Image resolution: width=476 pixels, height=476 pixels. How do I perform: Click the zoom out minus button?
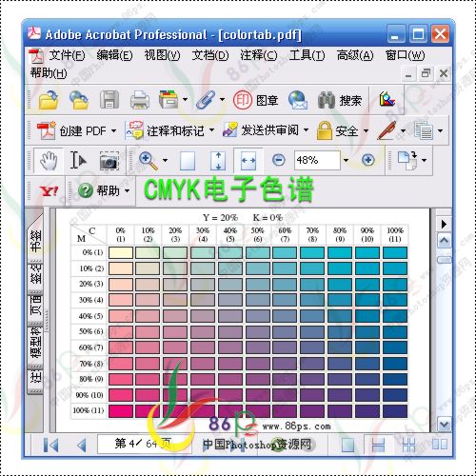[x=279, y=160]
